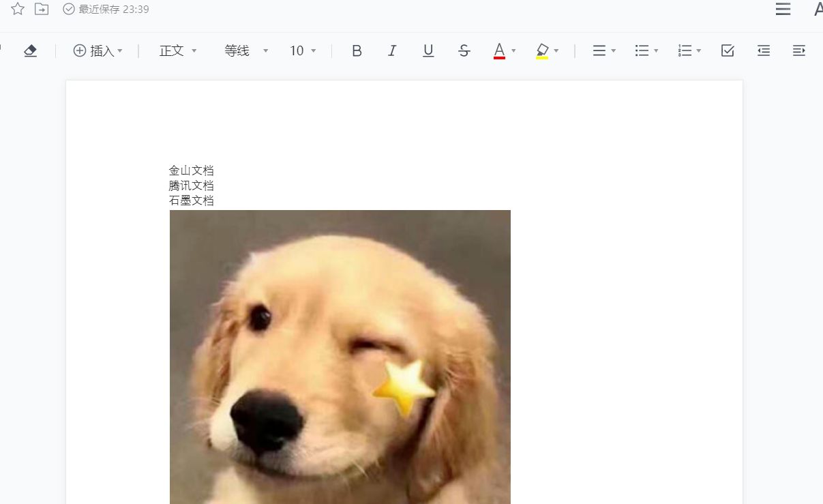The image size is (823, 504).
Task: Apply yellow highlight color
Action: 542,50
